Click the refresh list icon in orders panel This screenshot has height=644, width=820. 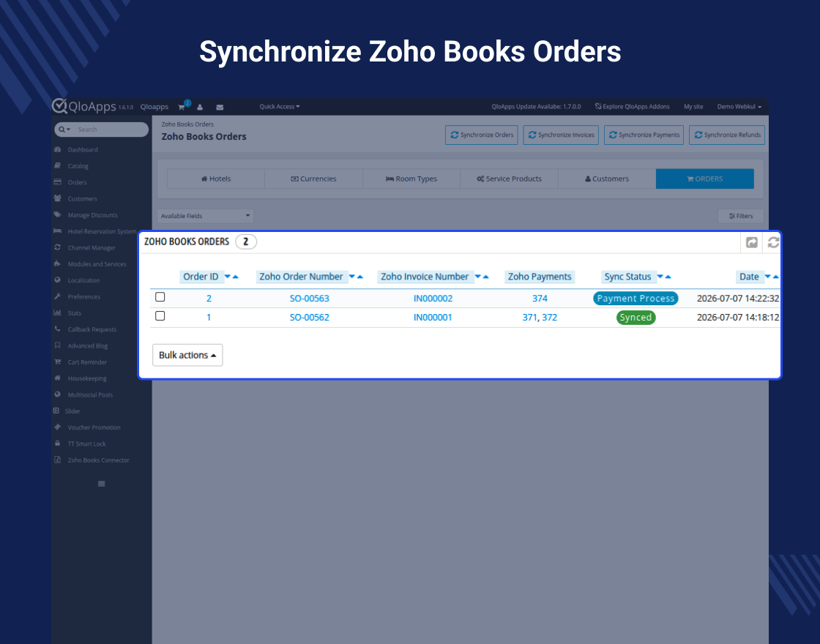[x=773, y=242]
